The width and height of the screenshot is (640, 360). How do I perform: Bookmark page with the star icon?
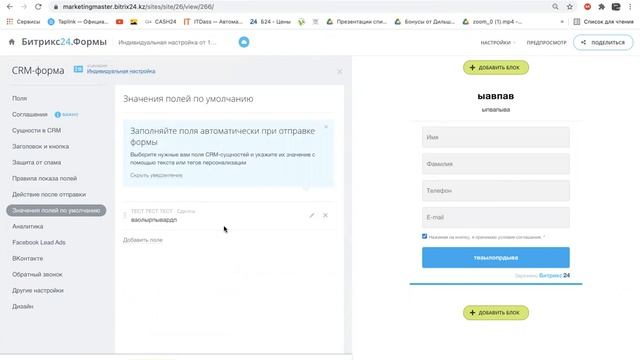point(570,7)
